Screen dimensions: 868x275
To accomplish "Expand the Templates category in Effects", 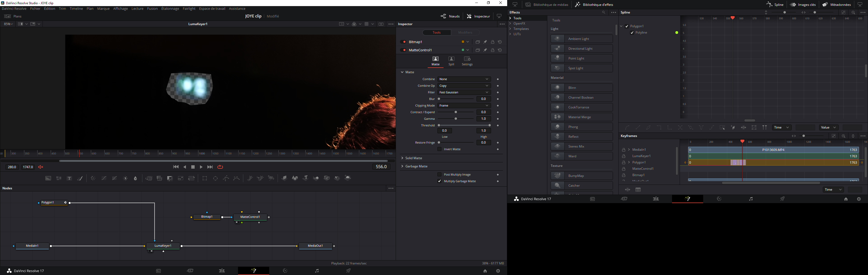I will tap(511, 29).
